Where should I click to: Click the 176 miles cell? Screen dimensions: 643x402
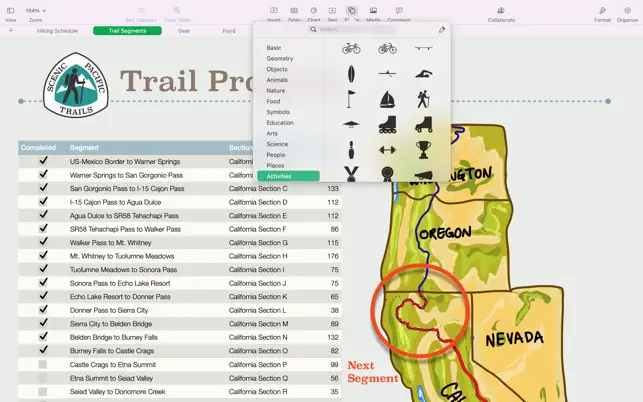[333, 256]
